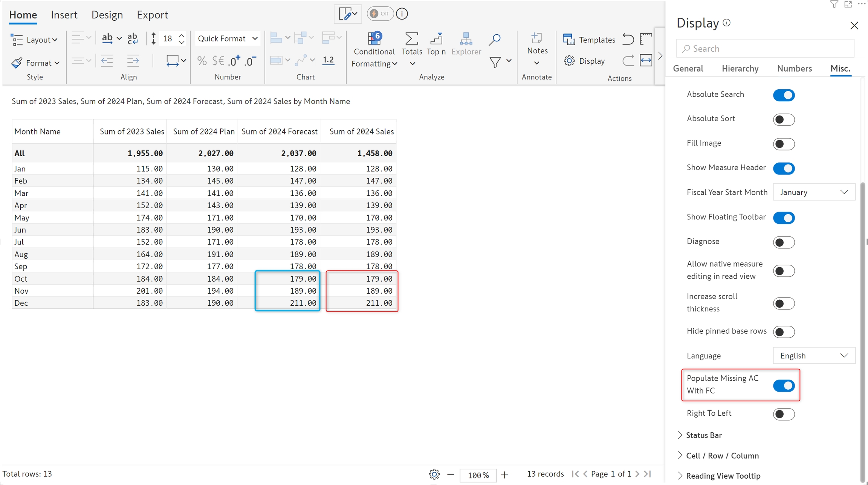The height and width of the screenshot is (485, 868).
Task: Click the Display settings button
Action: (584, 61)
